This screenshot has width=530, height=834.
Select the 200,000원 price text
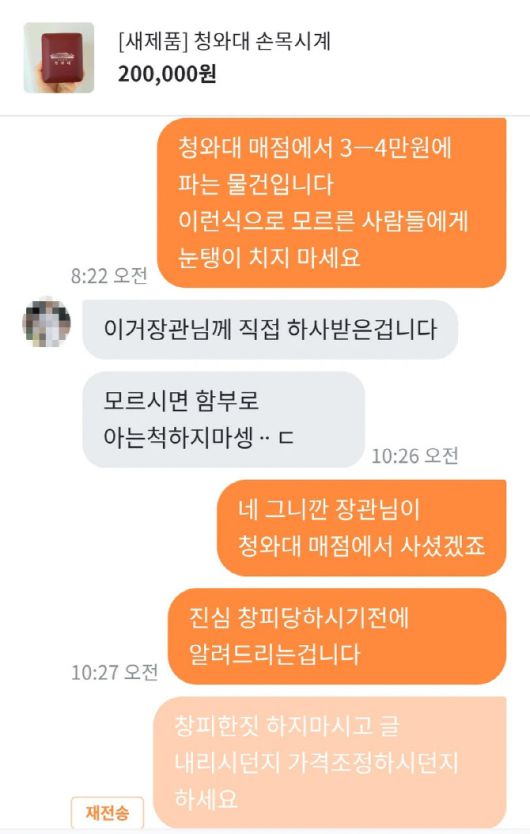pos(167,74)
